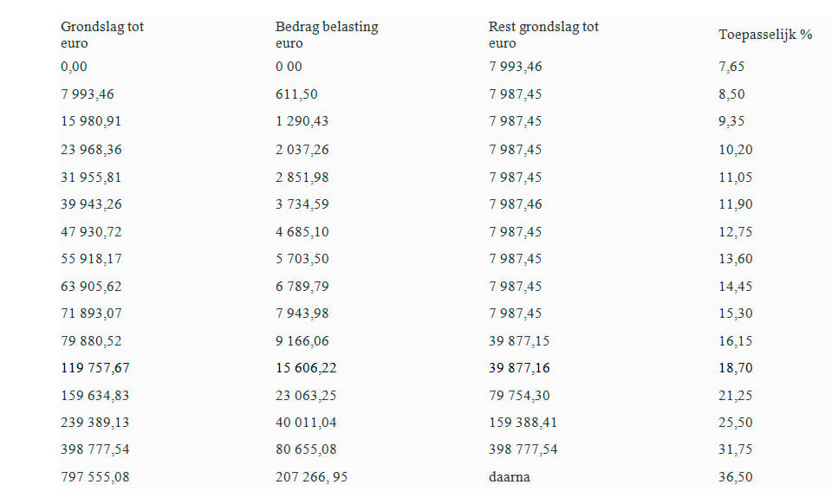Select the 119 757,67 base value
The height and width of the screenshot is (504, 832).
95,368
